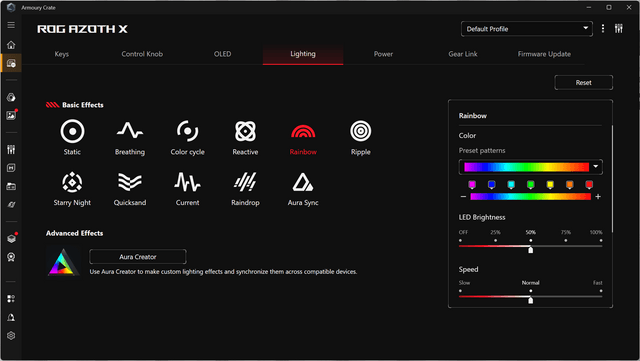Screen dimensions: 640x361
Task: Add a color stop with plus button
Action: point(598,196)
